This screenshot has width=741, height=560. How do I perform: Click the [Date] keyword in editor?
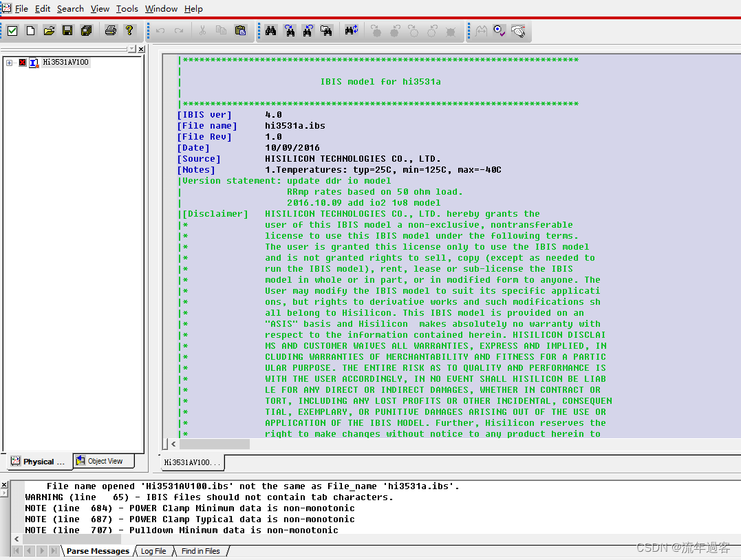tap(193, 148)
